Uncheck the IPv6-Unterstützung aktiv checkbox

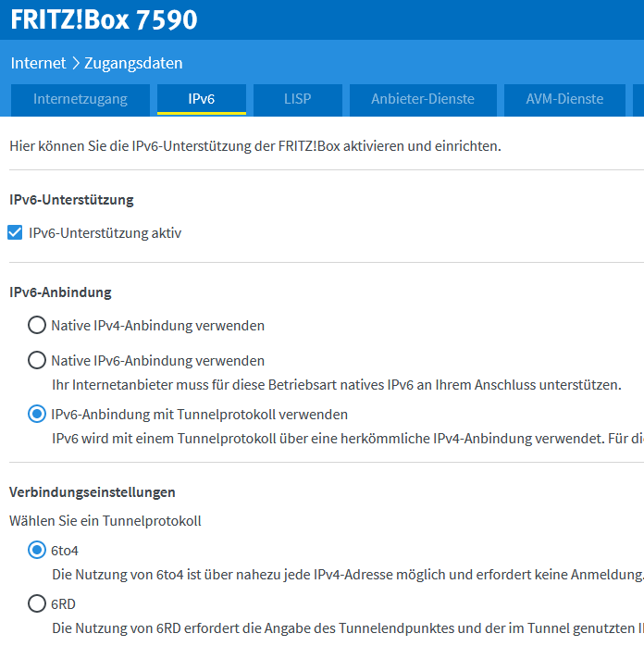15,233
